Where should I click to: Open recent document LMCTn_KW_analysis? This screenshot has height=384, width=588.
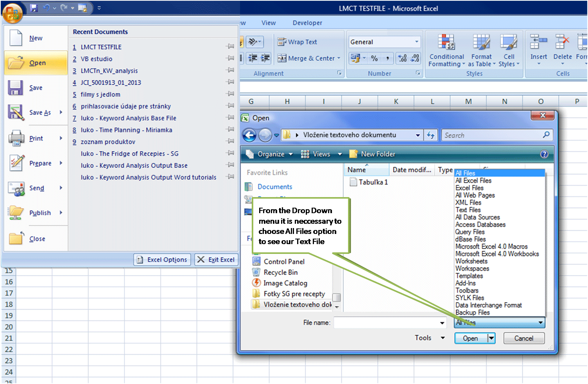[109, 71]
